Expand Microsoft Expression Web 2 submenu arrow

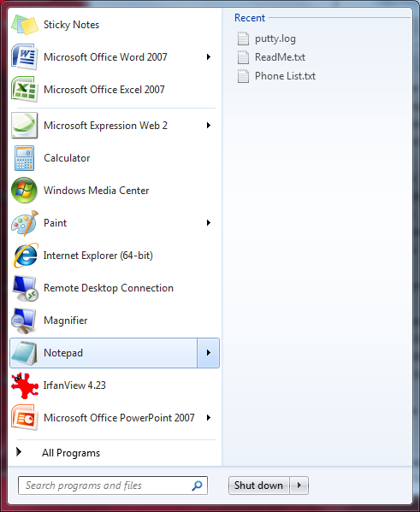[x=209, y=126]
